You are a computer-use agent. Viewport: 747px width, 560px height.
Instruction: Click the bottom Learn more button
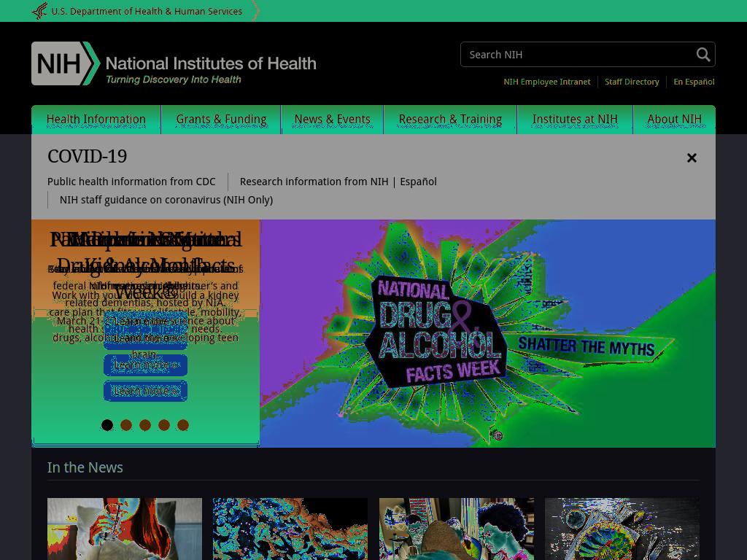[145, 391]
